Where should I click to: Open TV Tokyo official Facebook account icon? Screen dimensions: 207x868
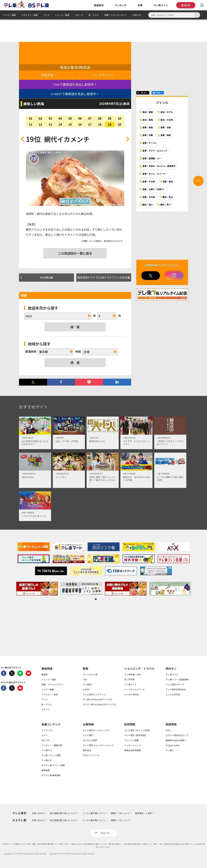[4, 673]
